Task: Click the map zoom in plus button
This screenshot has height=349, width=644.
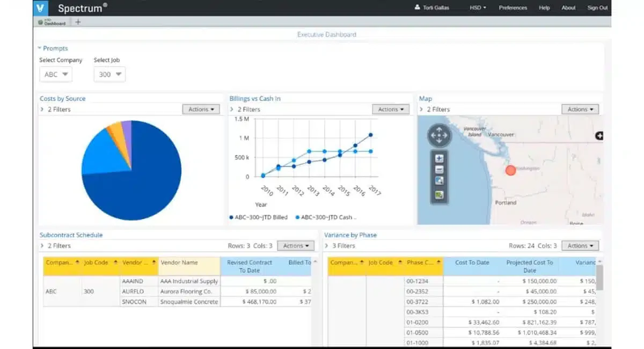Action: [x=439, y=158]
